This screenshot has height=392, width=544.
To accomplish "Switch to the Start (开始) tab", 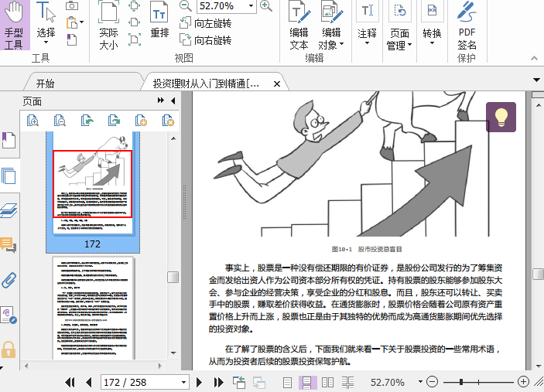I will [x=45, y=84].
